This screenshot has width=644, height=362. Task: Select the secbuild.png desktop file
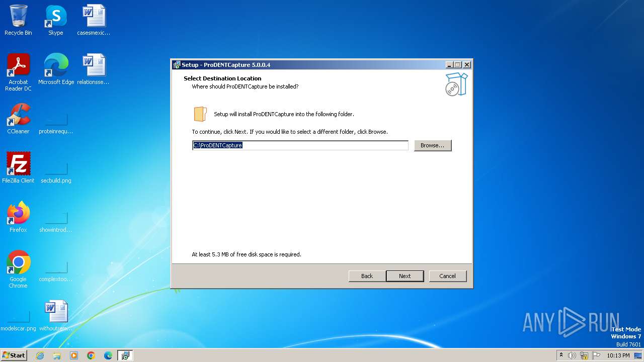point(56,172)
